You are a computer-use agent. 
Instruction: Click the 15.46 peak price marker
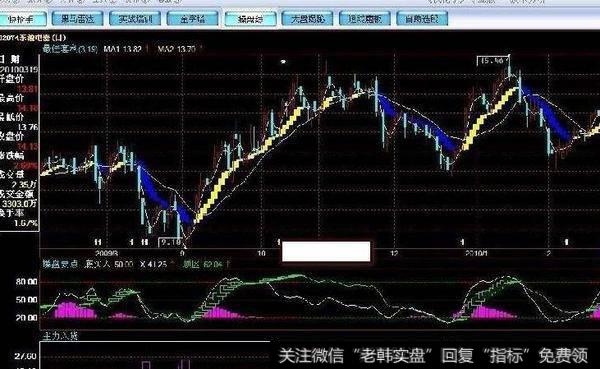point(492,61)
